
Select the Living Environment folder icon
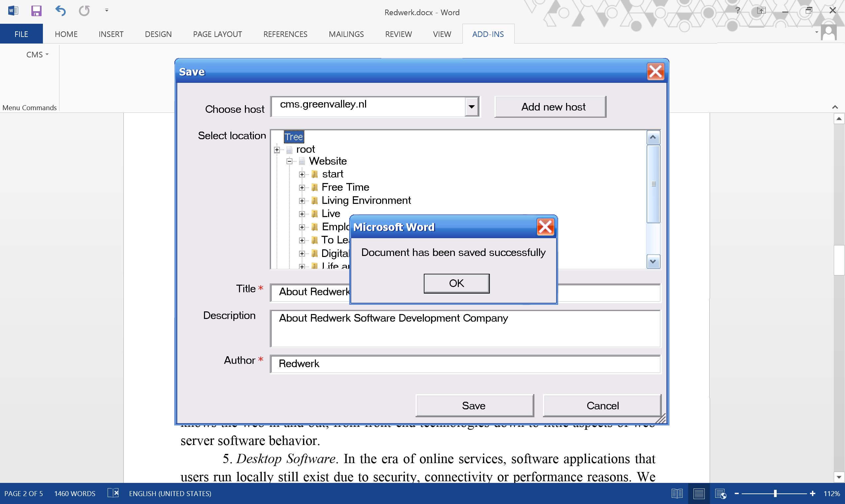pyautogui.click(x=315, y=201)
